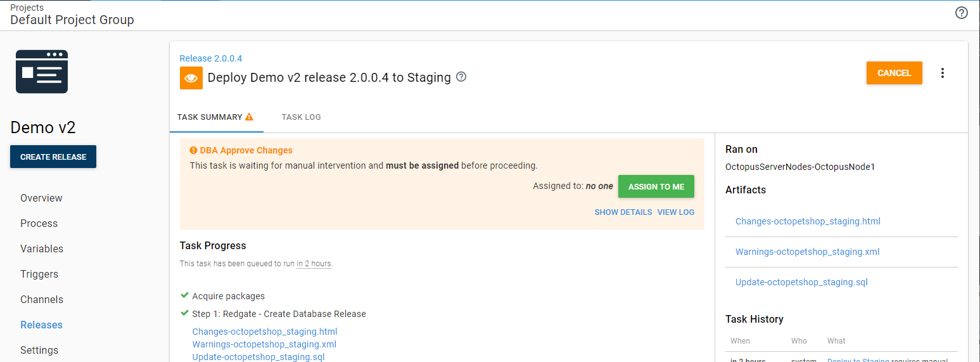
Task: Expand intervention with Show Details
Action: point(623,212)
